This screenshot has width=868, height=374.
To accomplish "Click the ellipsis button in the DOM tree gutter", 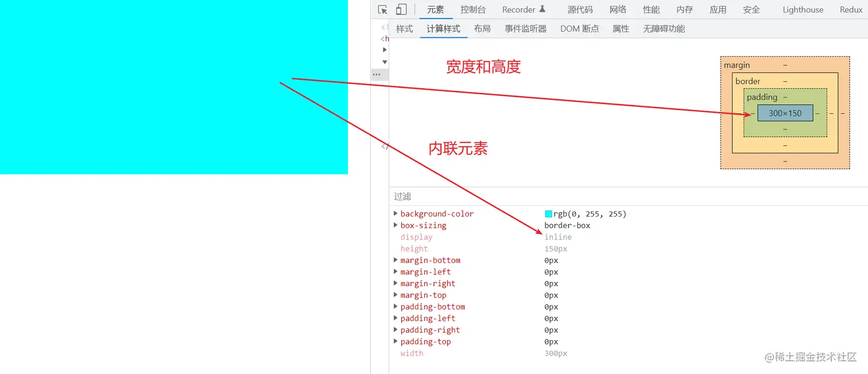I will tap(377, 75).
